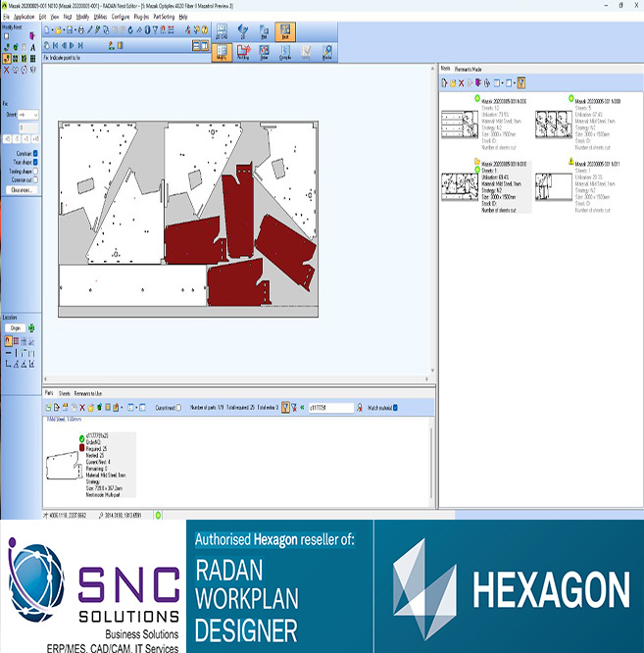Click the dark red part color swatch

[82, 448]
